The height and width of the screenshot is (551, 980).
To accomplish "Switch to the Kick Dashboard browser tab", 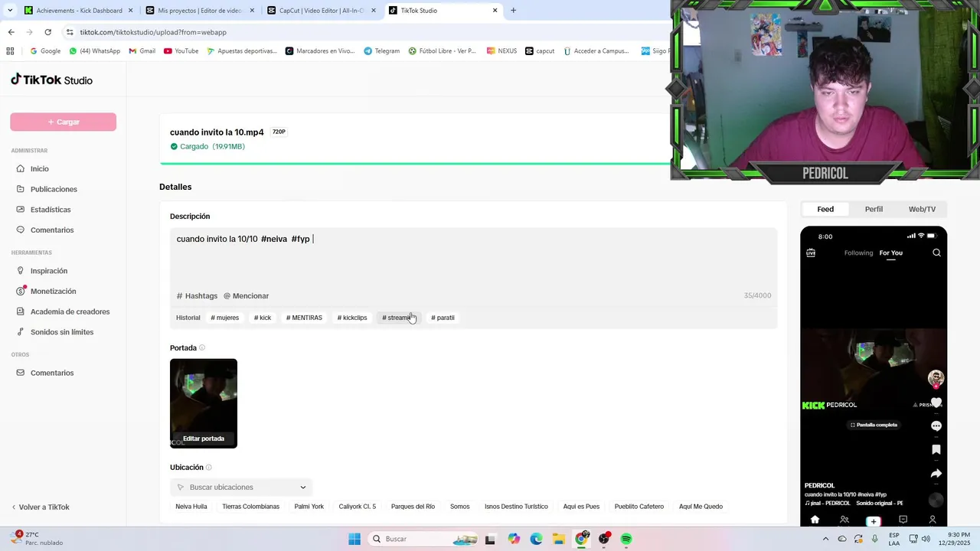I will tap(79, 11).
